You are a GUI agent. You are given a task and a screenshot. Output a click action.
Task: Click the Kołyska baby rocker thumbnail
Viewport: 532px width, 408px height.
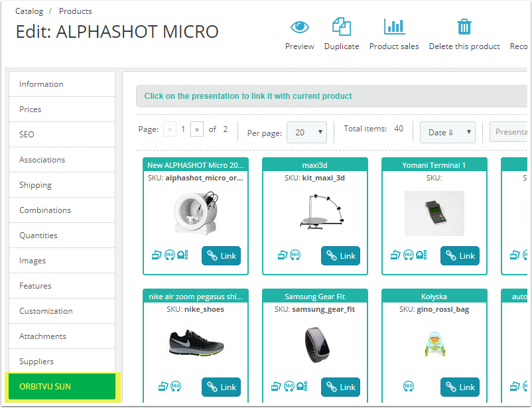pyautogui.click(x=434, y=344)
